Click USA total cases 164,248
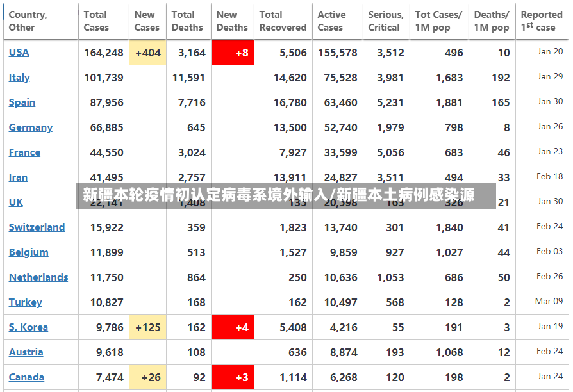573x392 pixels. coord(104,53)
